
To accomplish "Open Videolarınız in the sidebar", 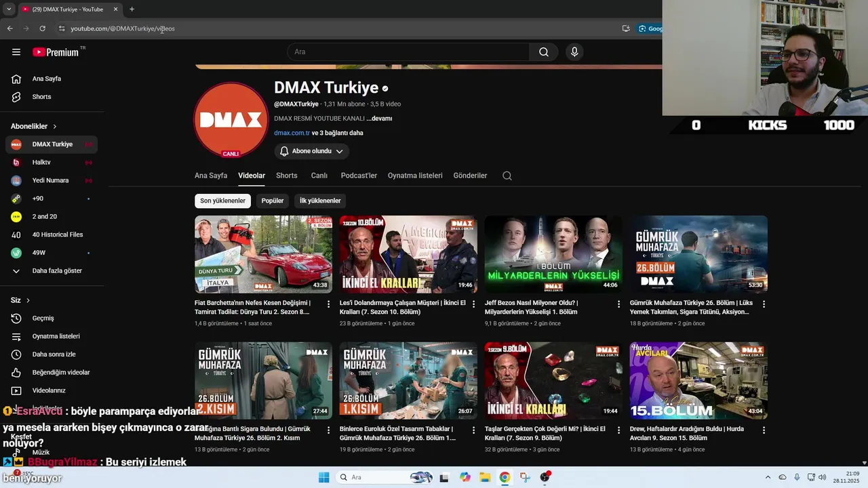I will point(52,391).
